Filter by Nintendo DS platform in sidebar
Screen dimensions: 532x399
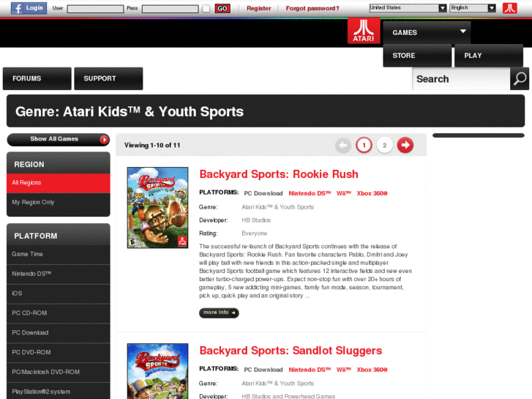(59, 274)
